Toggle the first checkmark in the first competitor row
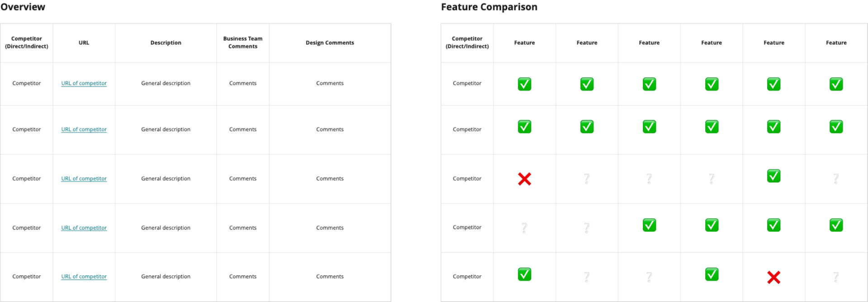The width and height of the screenshot is (868, 302). 524,84
